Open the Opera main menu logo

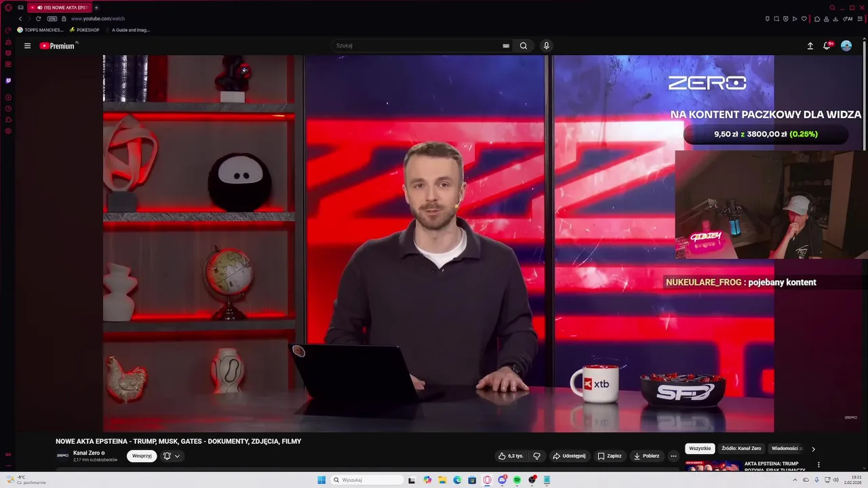click(8, 7)
